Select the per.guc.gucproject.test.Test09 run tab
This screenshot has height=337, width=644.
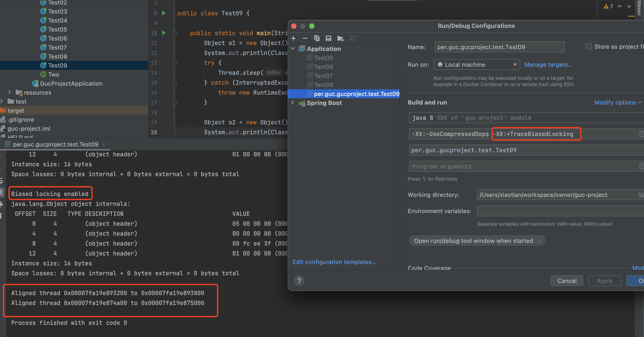[56, 144]
